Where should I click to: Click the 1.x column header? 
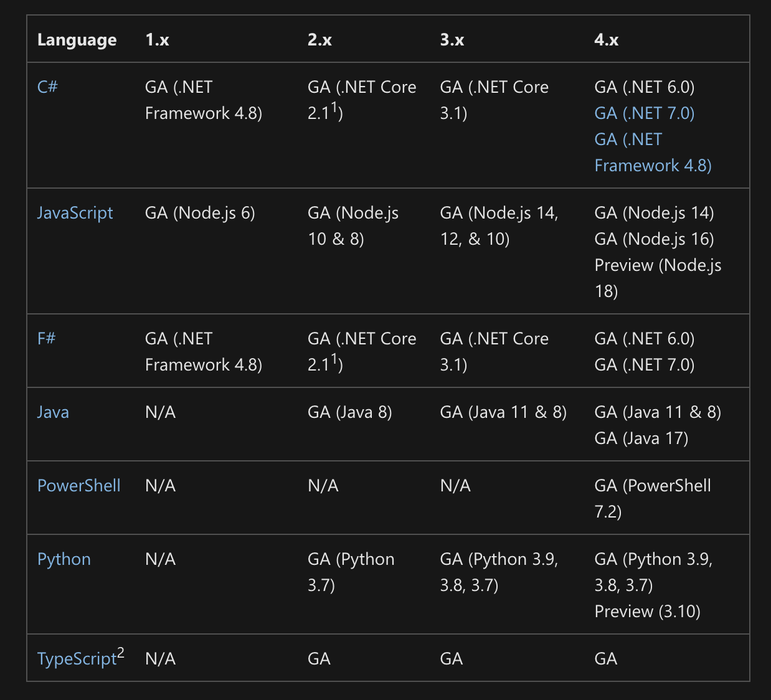158,40
